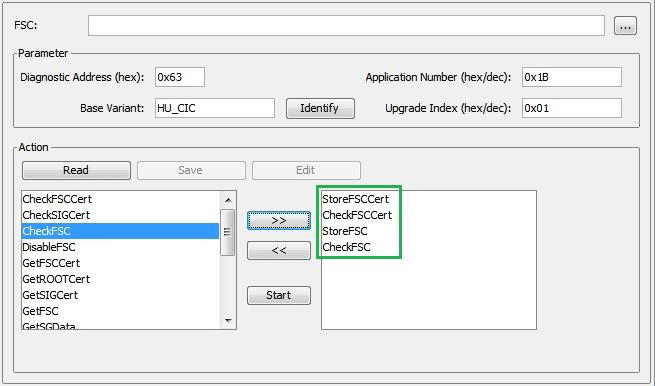Select GetROOTCert in the action list

120,279
